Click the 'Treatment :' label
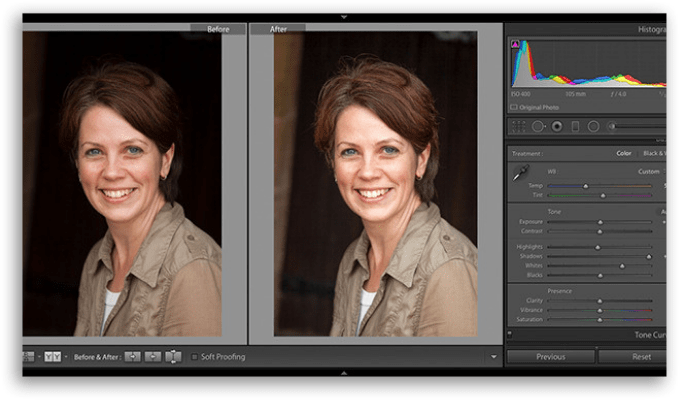 pos(527,154)
